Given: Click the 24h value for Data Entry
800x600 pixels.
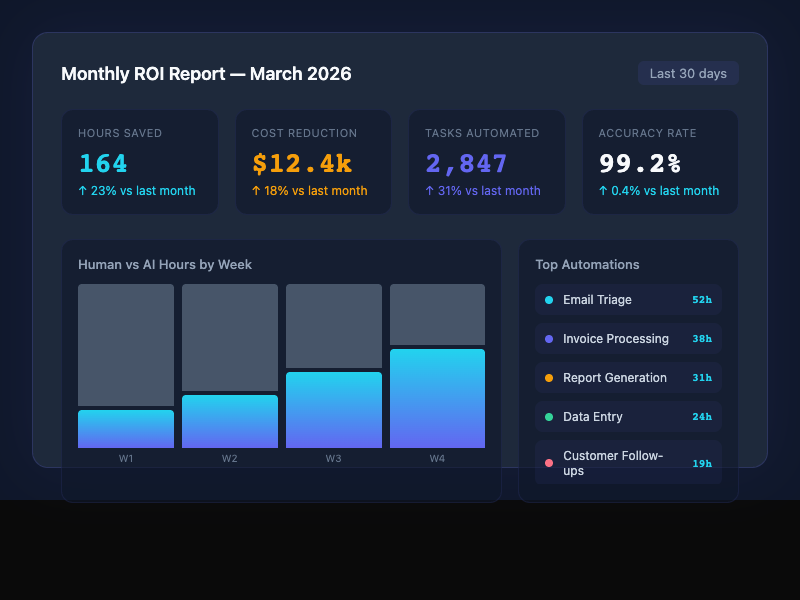Looking at the screenshot, I should click(702, 417).
